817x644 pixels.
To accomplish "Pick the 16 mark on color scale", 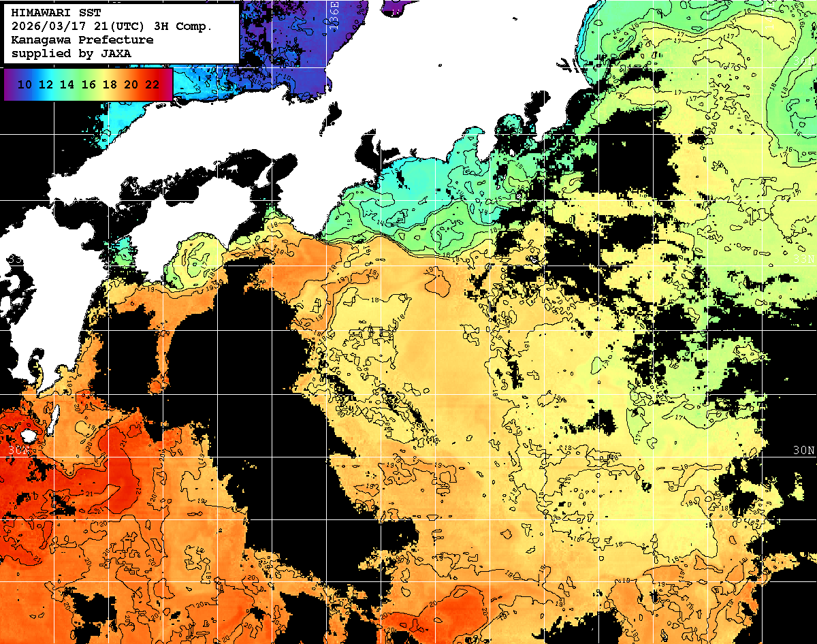I will click(89, 84).
